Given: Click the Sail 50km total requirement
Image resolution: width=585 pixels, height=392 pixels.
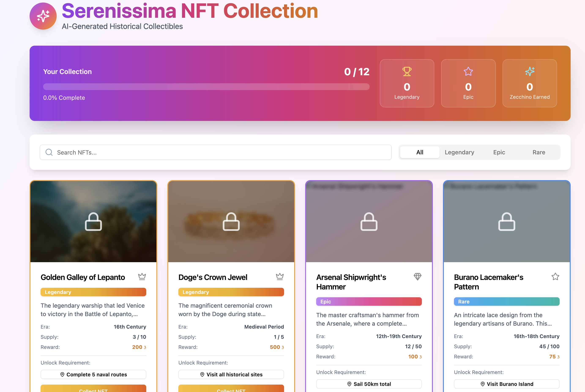Looking at the screenshot, I should pos(369,384).
